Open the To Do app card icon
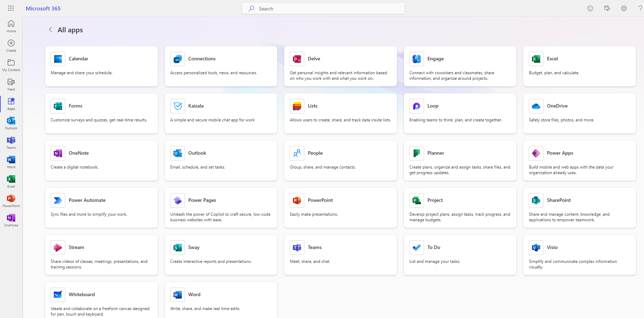The height and width of the screenshot is (318, 644). 417,247
